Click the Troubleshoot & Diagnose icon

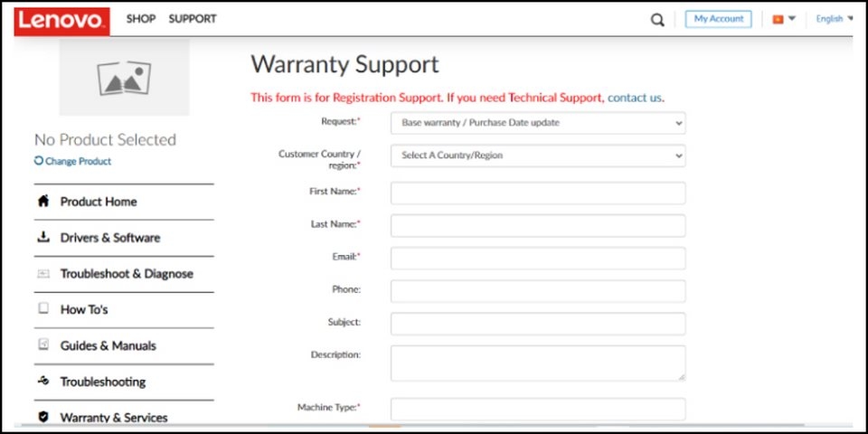pos(43,273)
